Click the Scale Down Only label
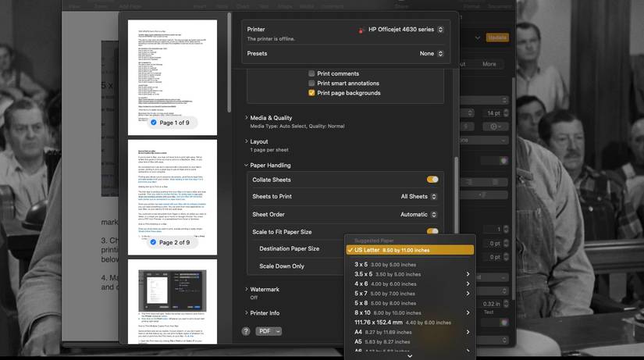The image size is (644, 360). point(282,266)
